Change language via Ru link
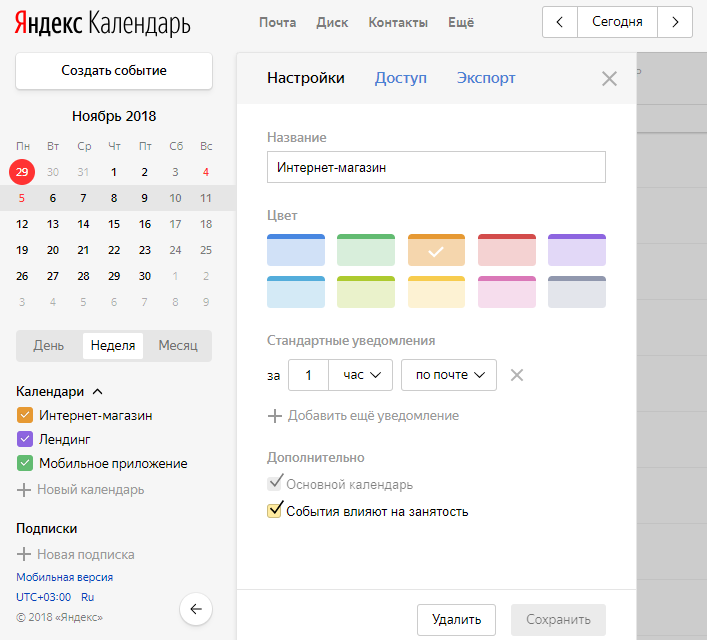 (87, 597)
